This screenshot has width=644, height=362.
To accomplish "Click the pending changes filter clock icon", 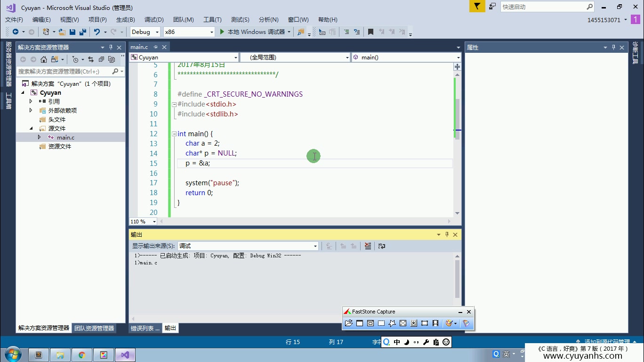I will click(x=75, y=59).
